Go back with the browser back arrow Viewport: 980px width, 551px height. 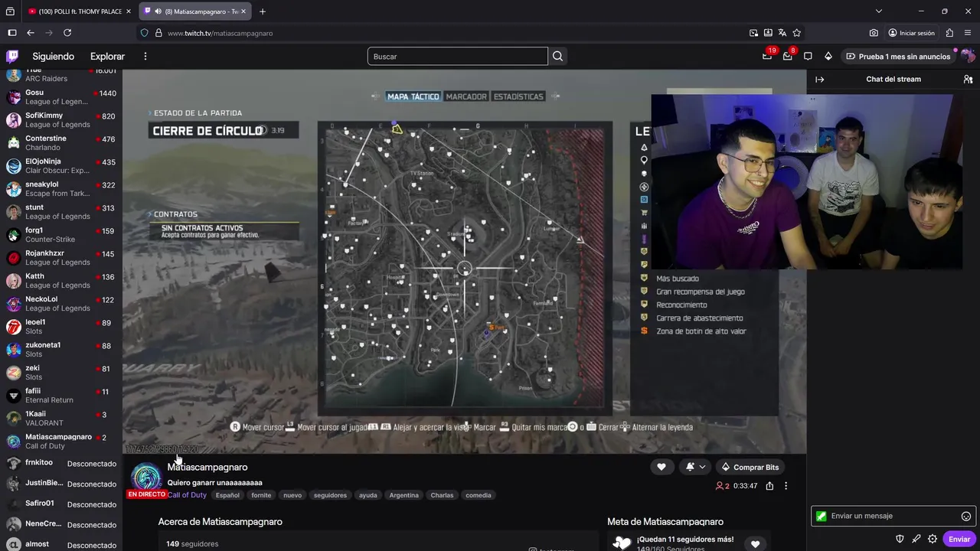[x=31, y=33]
